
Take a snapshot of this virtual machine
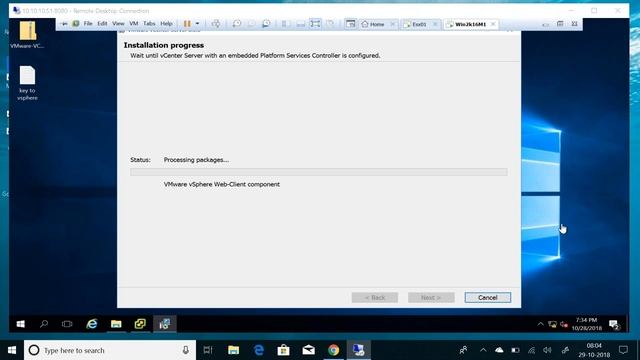click(236, 24)
